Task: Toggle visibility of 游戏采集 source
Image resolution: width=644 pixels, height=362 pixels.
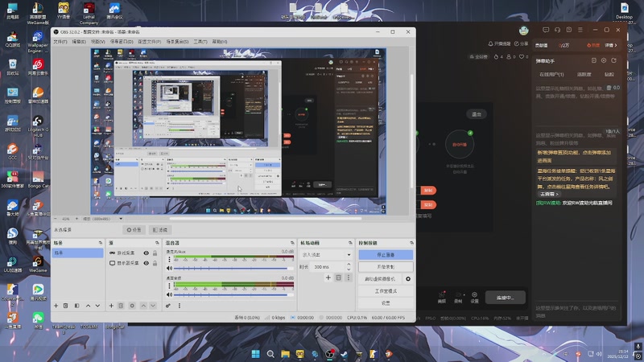Action: tap(147, 253)
